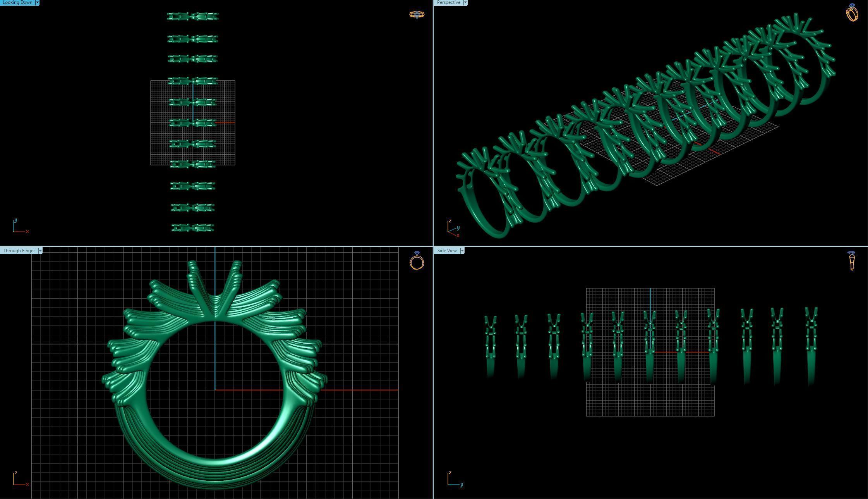Click the ZY axis indicator in Side View viewport
This screenshot has height=499, width=868.
pyautogui.click(x=454, y=479)
